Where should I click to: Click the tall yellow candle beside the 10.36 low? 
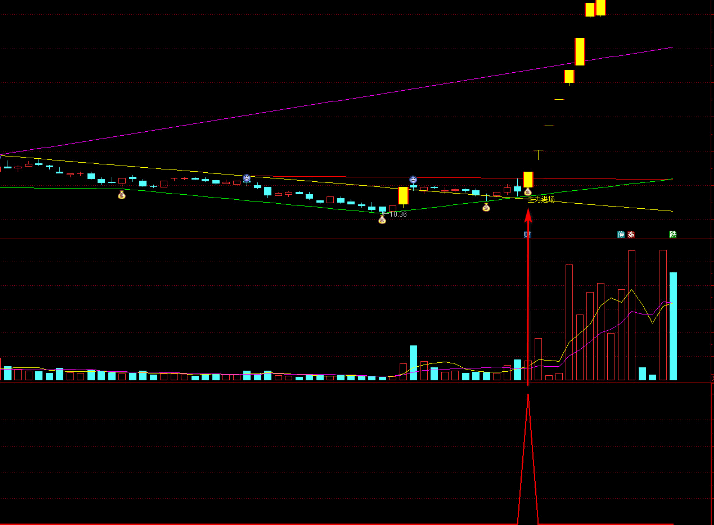click(403, 196)
